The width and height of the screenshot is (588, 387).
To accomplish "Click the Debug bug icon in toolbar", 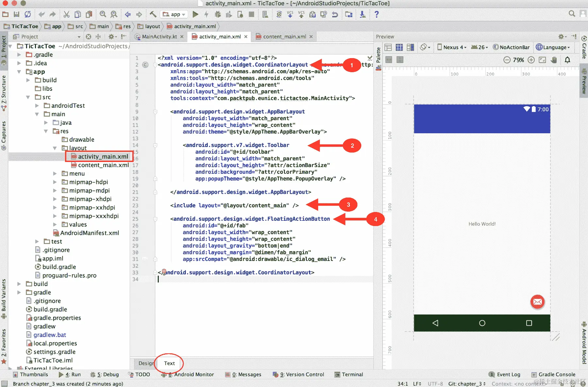I will click(x=218, y=14).
